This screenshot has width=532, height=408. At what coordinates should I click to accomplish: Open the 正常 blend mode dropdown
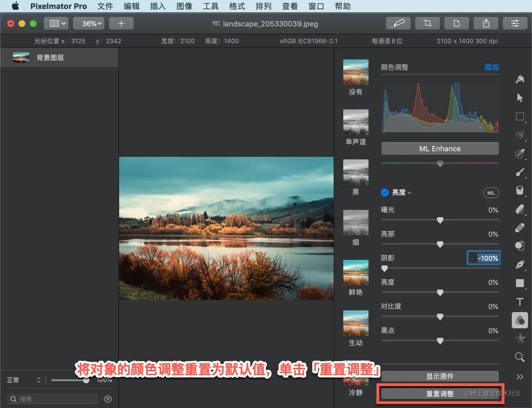tap(24, 380)
